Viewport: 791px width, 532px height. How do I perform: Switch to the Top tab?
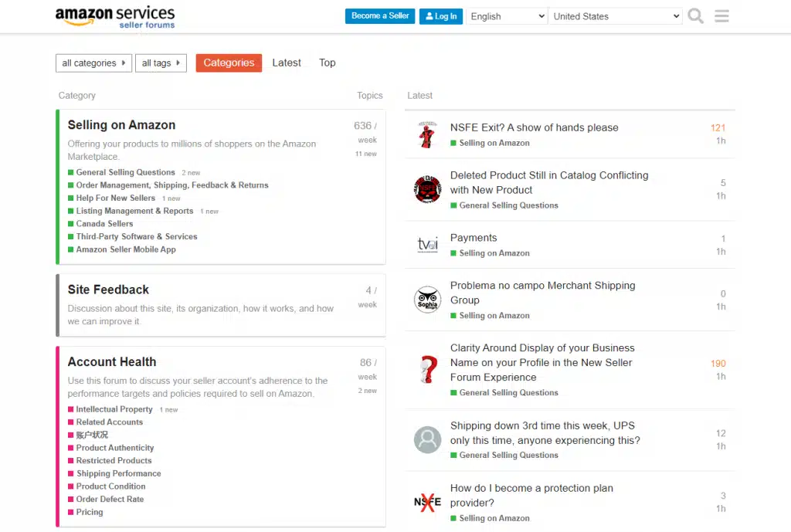pyautogui.click(x=327, y=63)
